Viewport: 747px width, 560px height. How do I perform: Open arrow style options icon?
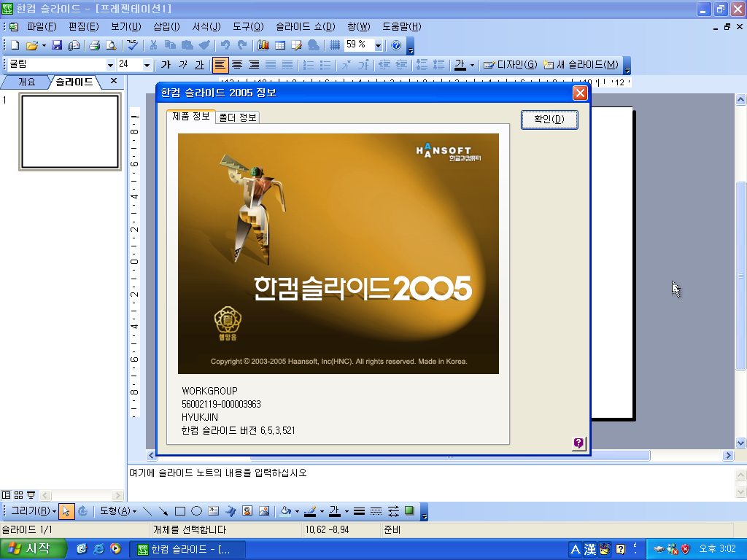pyautogui.click(x=393, y=511)
